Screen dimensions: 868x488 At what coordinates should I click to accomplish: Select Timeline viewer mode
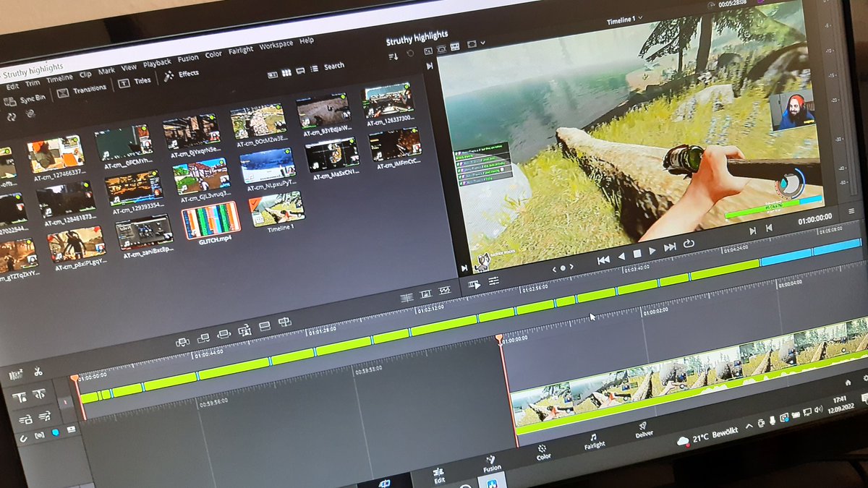click(456, 47)
